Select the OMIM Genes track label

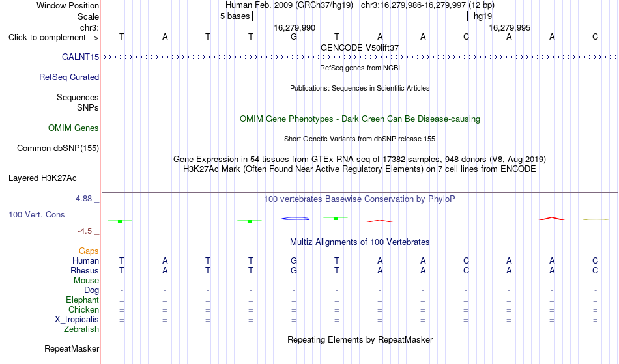pos(73,128)
